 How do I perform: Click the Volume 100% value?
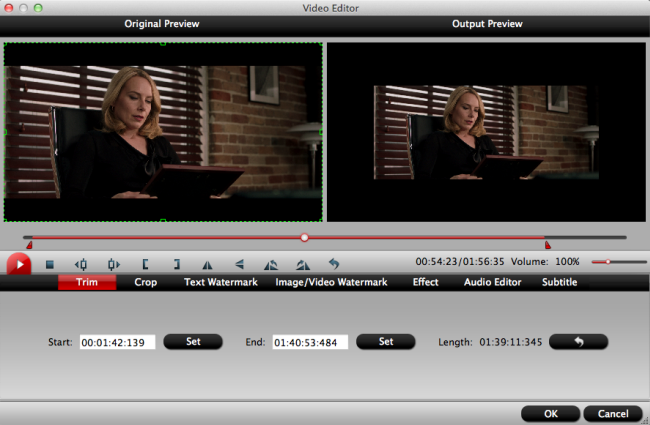coord(567,262)
